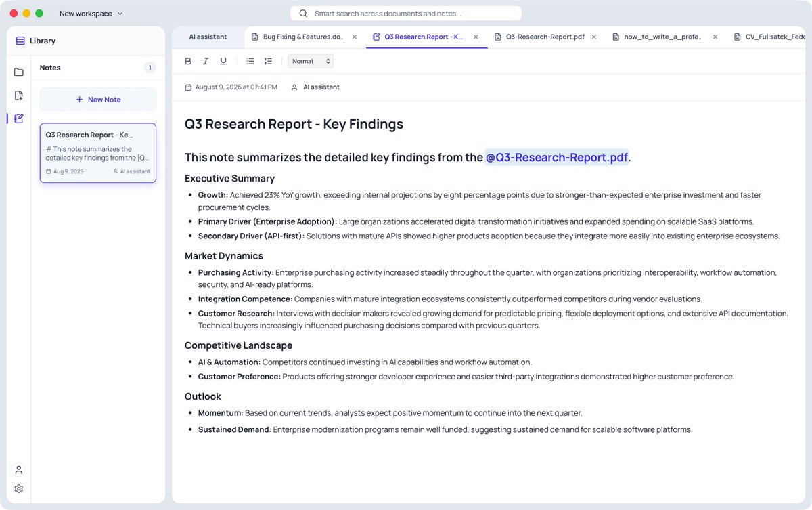This screenshot has width=812, height=510.
Task: Switch to the AI assistant tab
Action: click(208, 37)
